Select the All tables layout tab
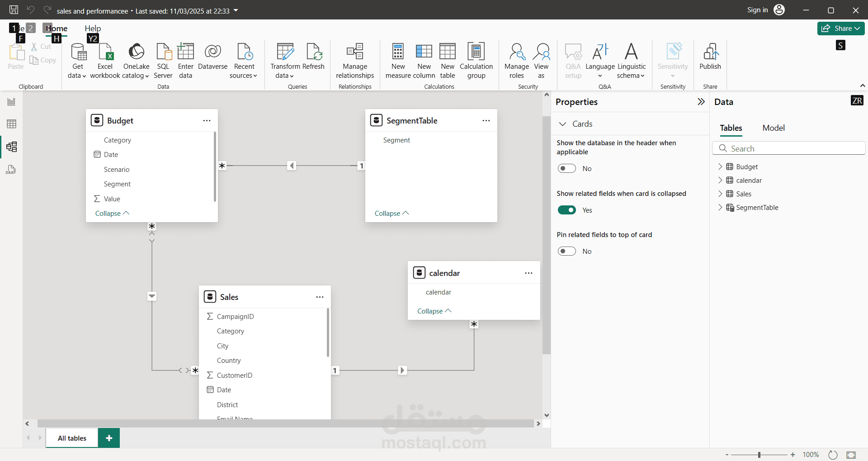 point(72,438)
